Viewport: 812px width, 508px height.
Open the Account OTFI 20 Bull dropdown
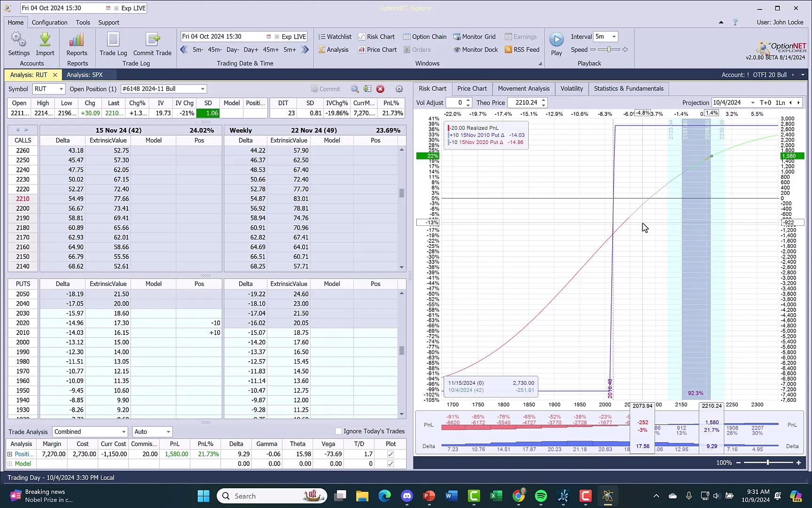(x=803, y=75)
